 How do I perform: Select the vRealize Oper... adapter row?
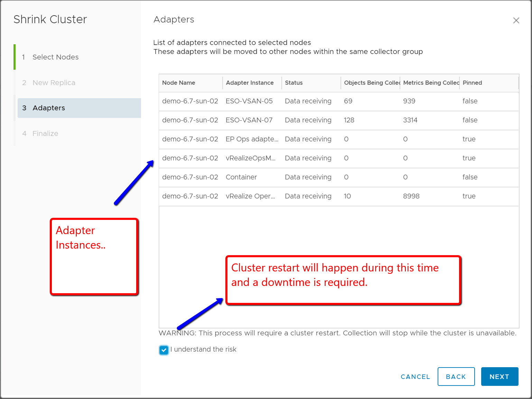[x=250, y=196]
